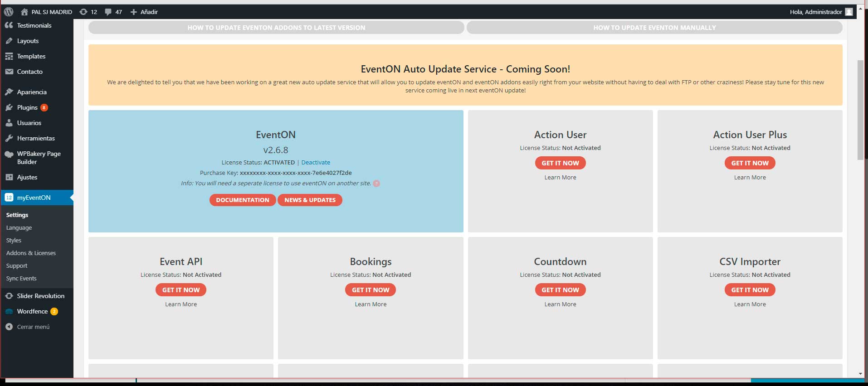
Task: Deactivate the EventON license
Action: pyautogui.click(x=316, y=162)
